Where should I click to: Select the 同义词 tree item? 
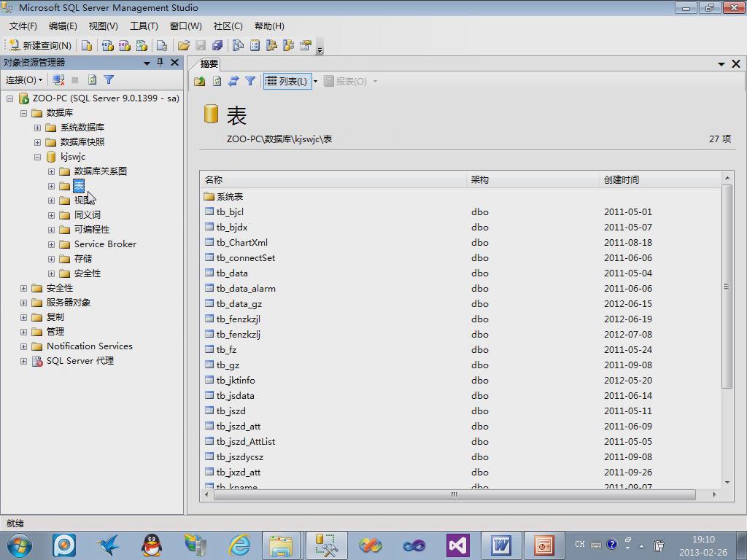[88, 215]
